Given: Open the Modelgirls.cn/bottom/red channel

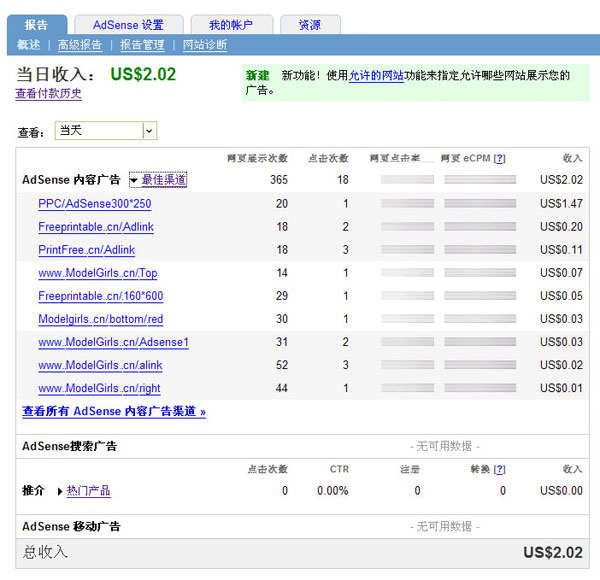Looking at the screenshot, I should 100,319.
